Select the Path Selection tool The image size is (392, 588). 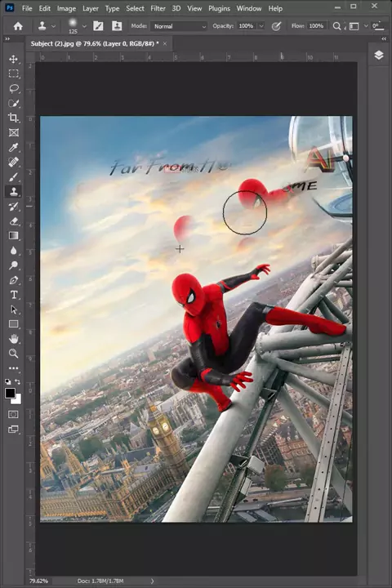(x=14, y=310)
